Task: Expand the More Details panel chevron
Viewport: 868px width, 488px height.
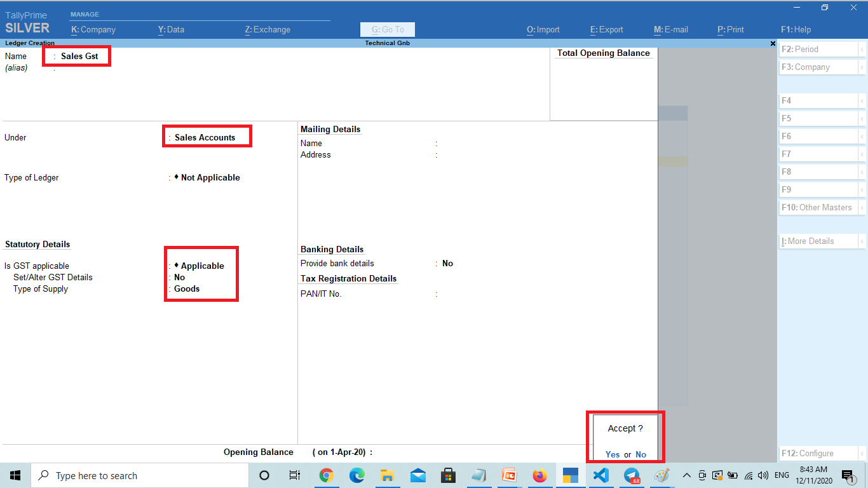Action: point(863,241)
